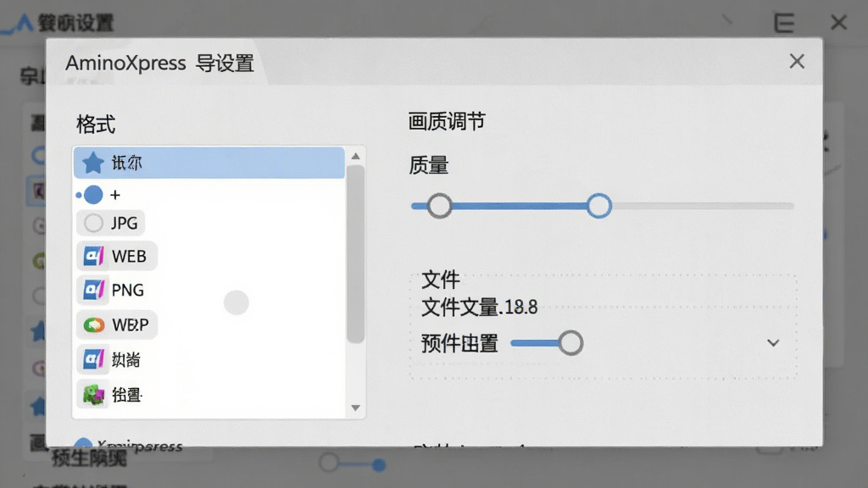Screen dimensions: 868x488
Task: Click the blue icon in the row below WEBP
Action: [93, 359]
